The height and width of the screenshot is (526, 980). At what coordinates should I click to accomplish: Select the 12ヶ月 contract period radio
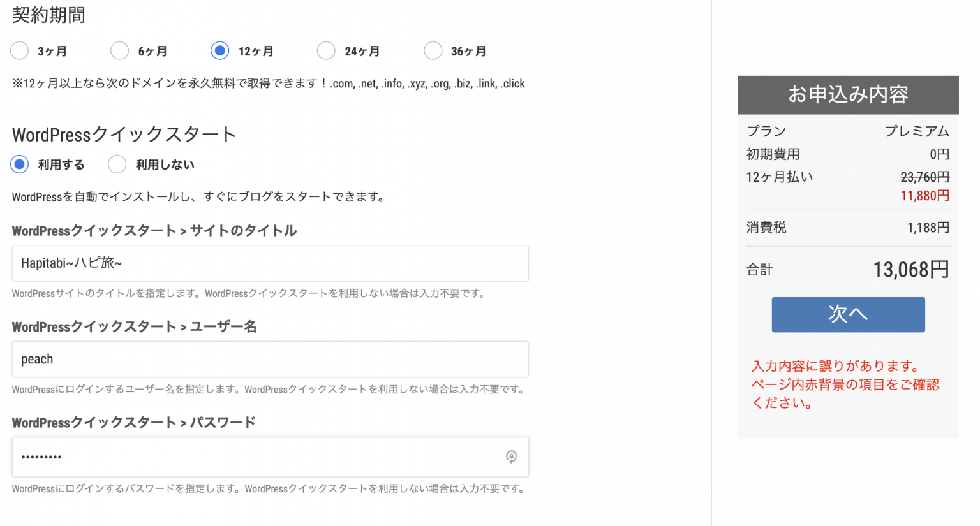click(x=220, y=51)
